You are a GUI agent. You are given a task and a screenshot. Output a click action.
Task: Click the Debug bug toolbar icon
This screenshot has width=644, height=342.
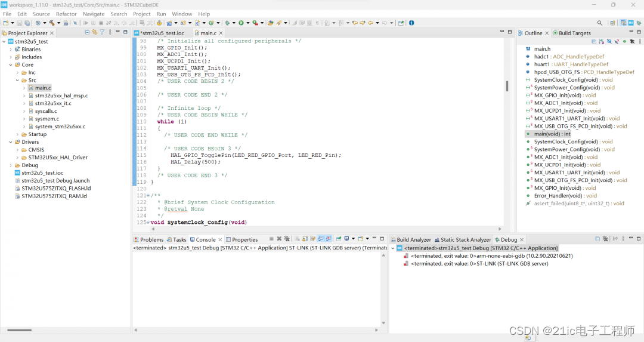(227, 23)
